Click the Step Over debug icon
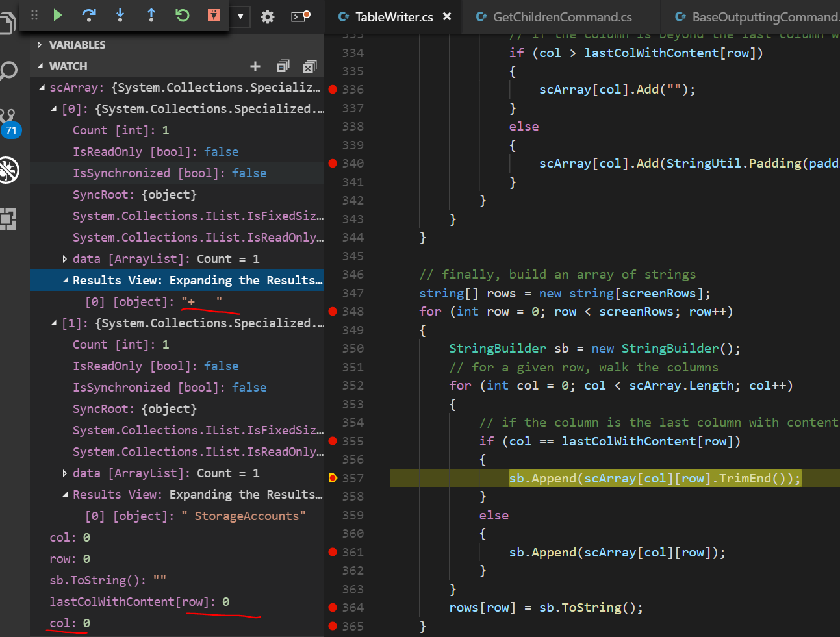The image size is (840, 637). pyautogui.click(x=89, y=16)
